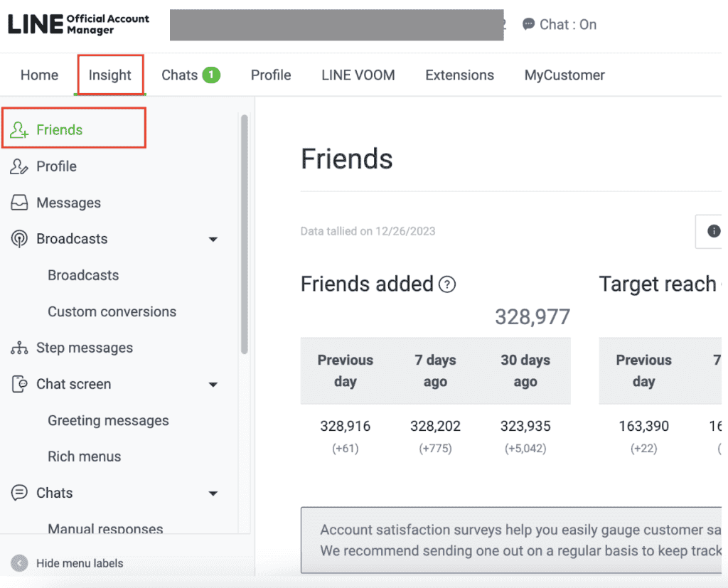This screenshot has height=588, width=728.
Task: Click the Chats speech bubble sidebar icon
Action: [x=19, y=493]
